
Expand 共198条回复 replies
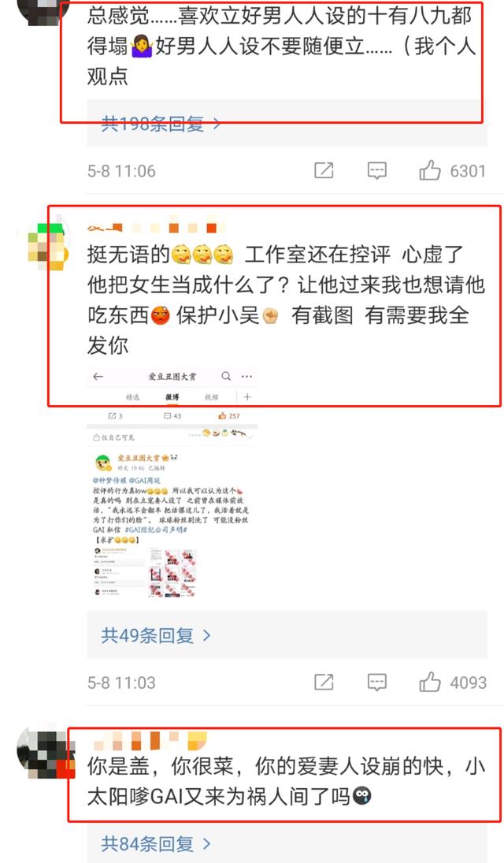click(x=161, y=124)
